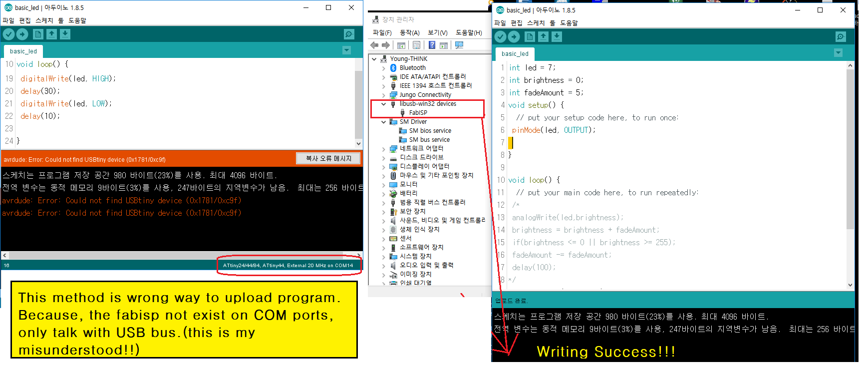Click 'digitalWrite(led, HIGH);' line in left editor
This screenshot has width=868, height=370.
click(68, 78)
